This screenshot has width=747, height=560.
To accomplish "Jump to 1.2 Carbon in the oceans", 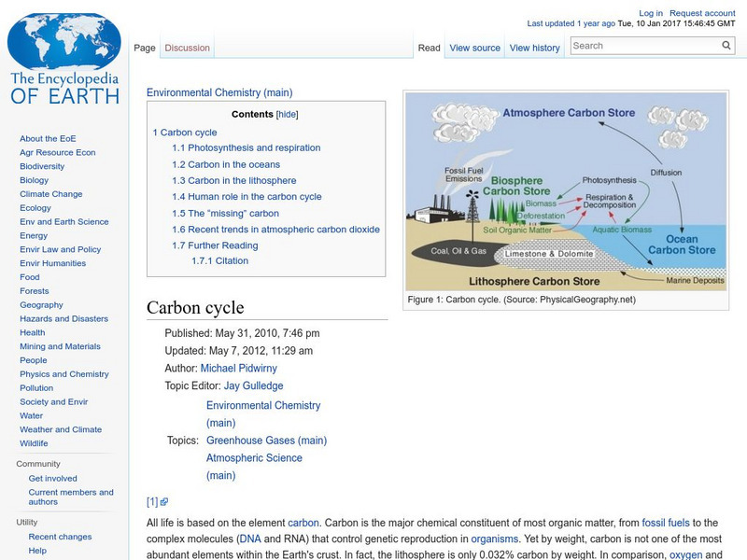I will [226, 164].
